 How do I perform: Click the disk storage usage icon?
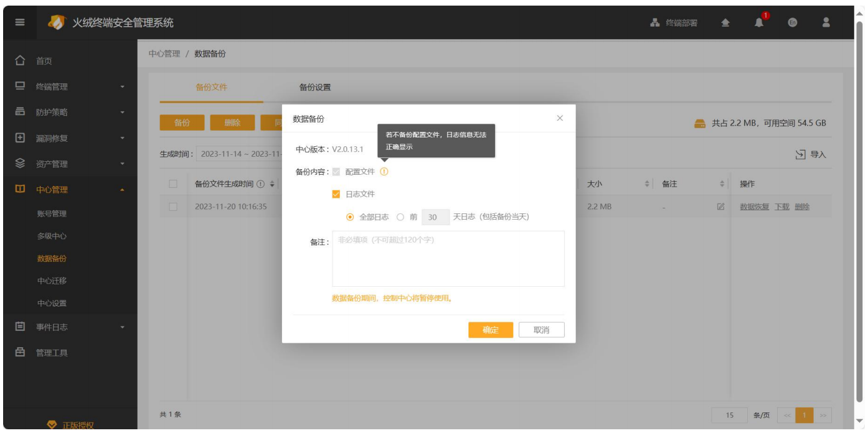[x=701, y=123]
